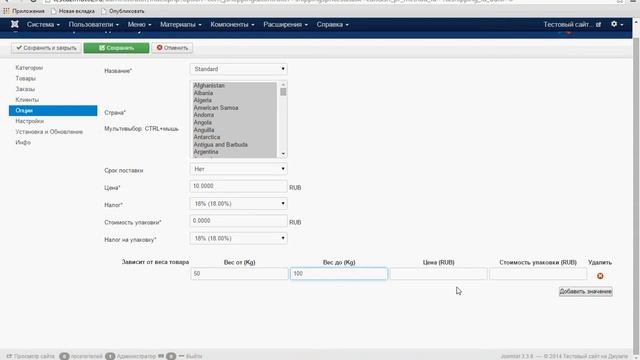Click Стоимость упаковки (RUB) row field
This screenshot has width=640, height=360.
pos(538,273)
